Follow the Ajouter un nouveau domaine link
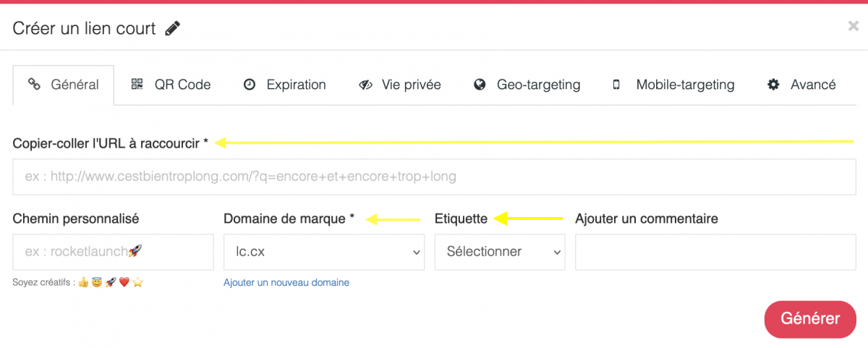This screenshot has width=868, height=348. tap(286, 283)
